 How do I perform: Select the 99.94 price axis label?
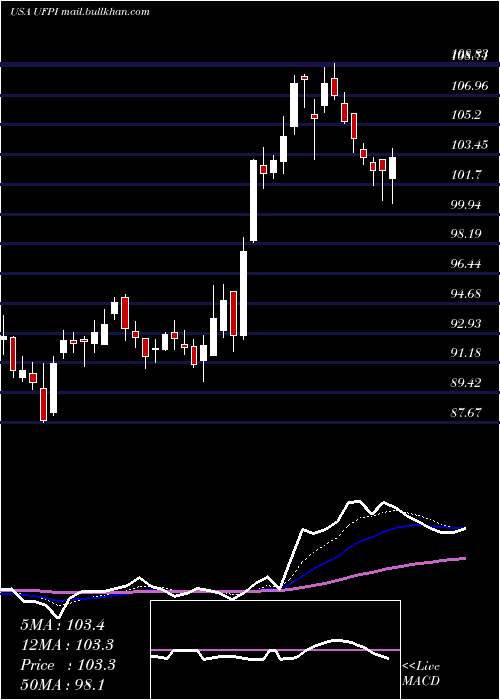[x=466, y=205]
